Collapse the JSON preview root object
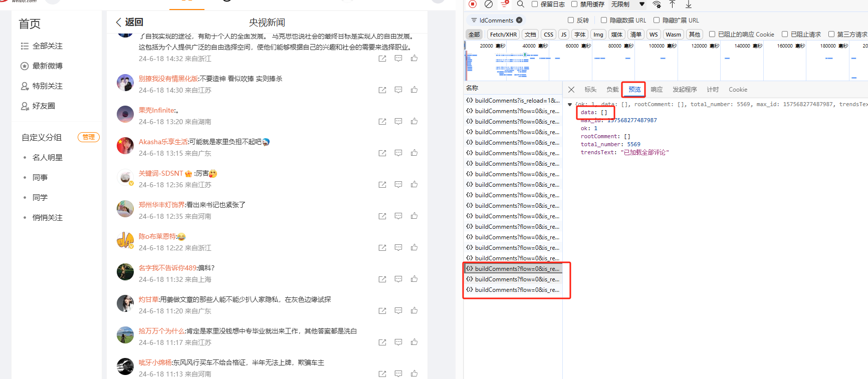 [570, 105]
